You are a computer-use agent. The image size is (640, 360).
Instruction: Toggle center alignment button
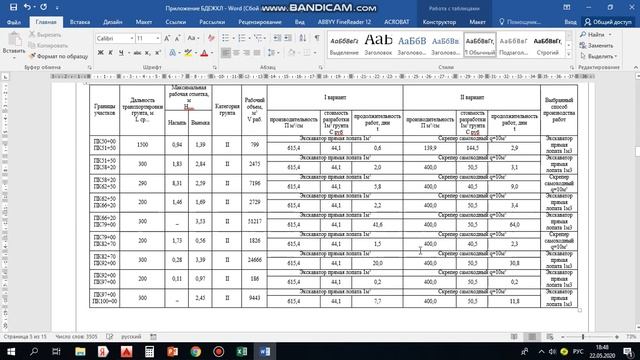236,53
